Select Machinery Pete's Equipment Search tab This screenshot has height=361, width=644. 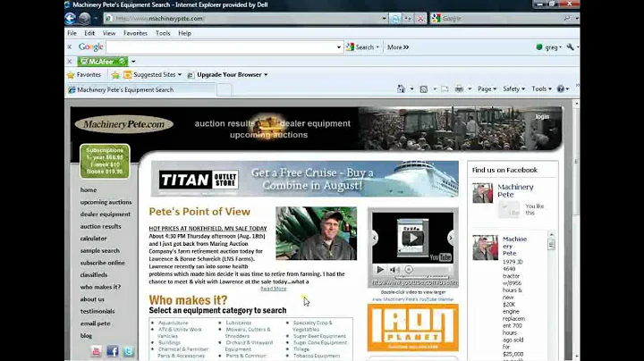pos(140,90)
